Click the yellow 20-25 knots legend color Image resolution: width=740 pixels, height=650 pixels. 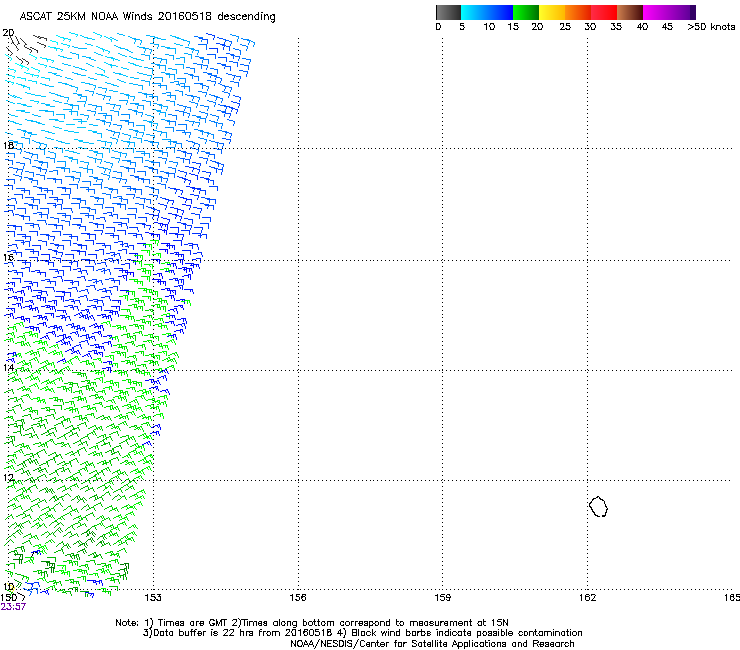552,12
